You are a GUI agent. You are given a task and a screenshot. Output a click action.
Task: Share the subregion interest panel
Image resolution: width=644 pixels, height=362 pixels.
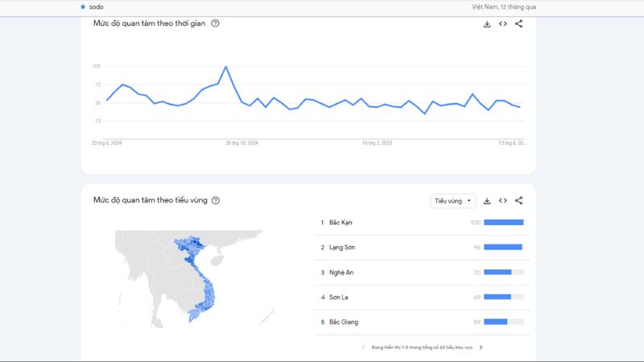(518, 200)
